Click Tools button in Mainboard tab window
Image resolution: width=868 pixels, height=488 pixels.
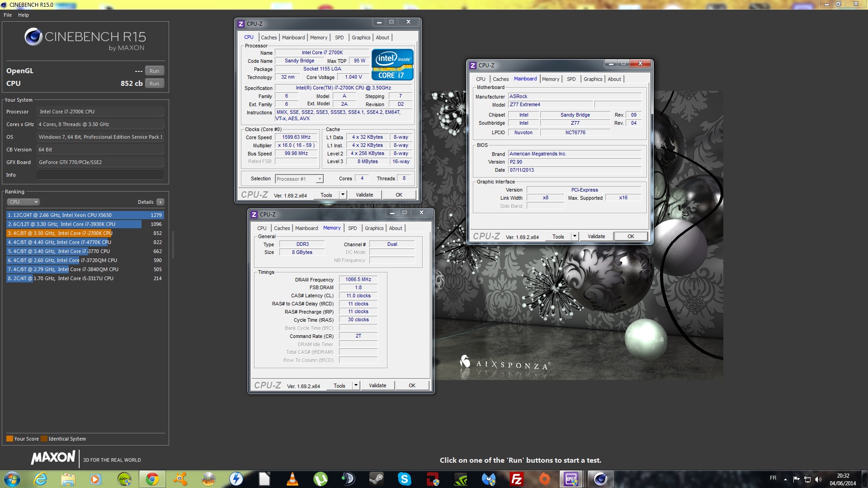point(558,236)
